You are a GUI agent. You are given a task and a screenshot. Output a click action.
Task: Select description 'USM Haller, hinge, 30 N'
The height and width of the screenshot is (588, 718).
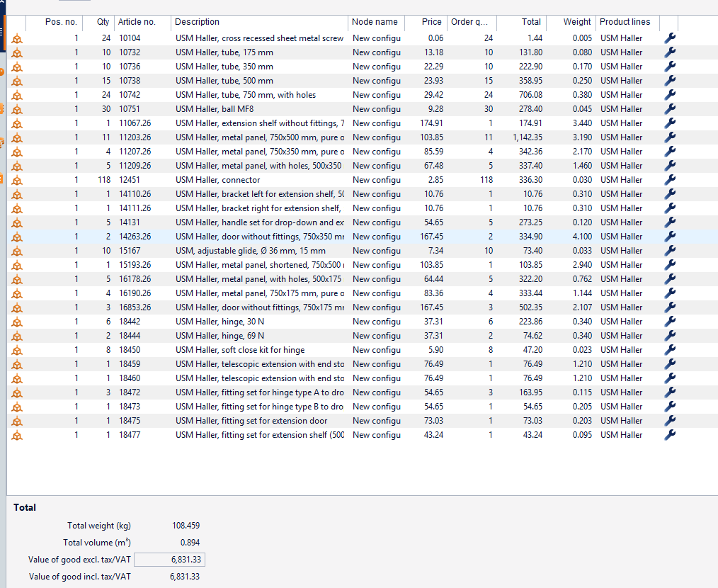220,321
